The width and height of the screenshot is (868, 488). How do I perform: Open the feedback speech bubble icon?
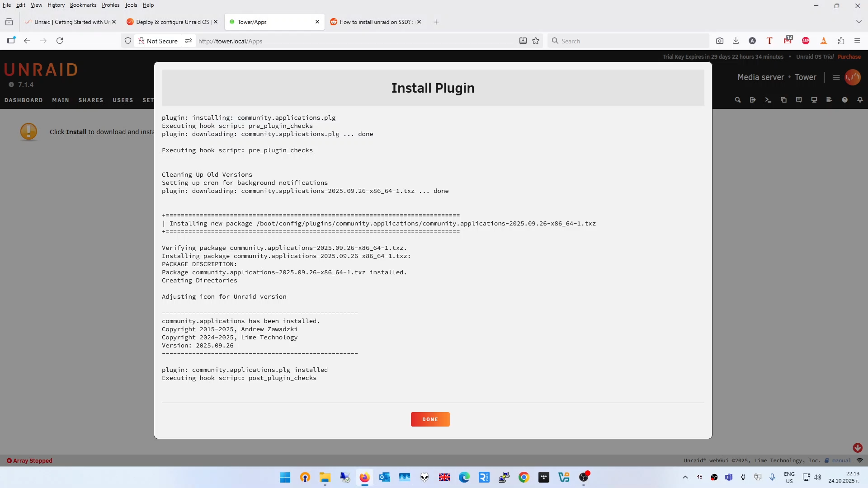tap(799, 100)
